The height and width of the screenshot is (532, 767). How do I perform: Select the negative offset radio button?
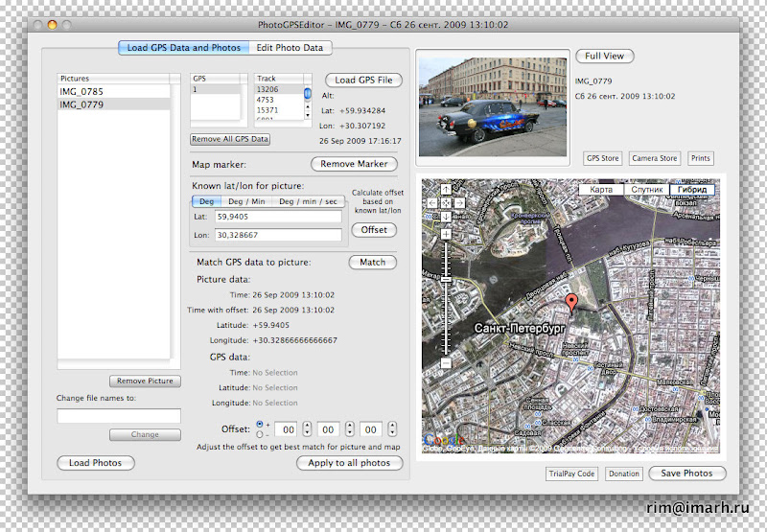point(261,434)
